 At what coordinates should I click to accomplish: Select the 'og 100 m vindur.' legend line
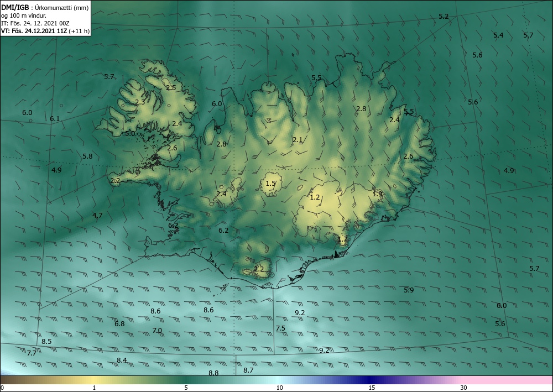click(x=24, y=15)
